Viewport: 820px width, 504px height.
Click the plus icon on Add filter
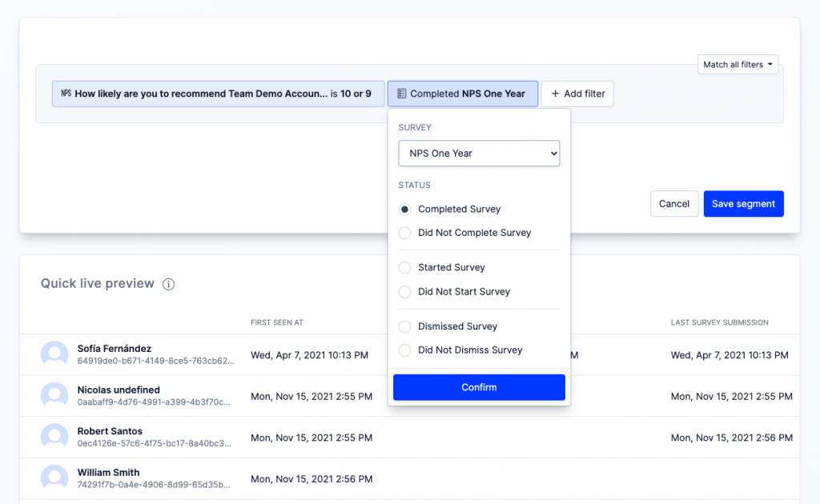point(556,94)
